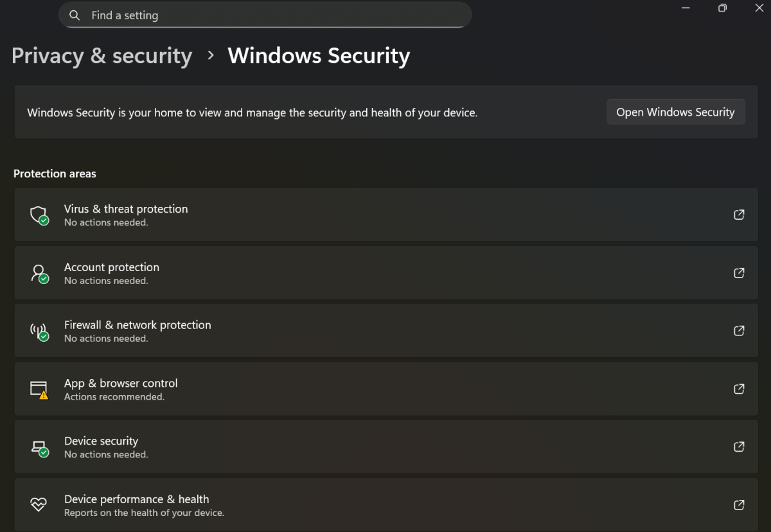Click the Device performance & health heart icon
This screenshot has width=771, height=532.
39,504
